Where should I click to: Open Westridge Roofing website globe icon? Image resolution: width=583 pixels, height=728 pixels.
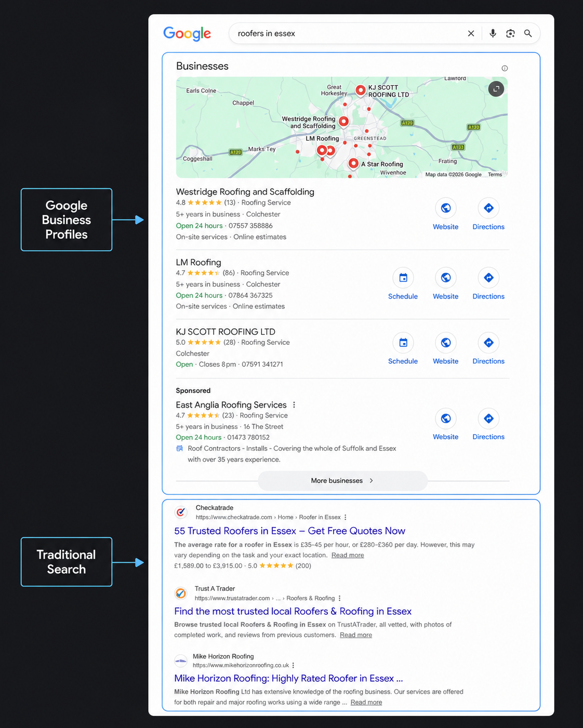[446, 208]
